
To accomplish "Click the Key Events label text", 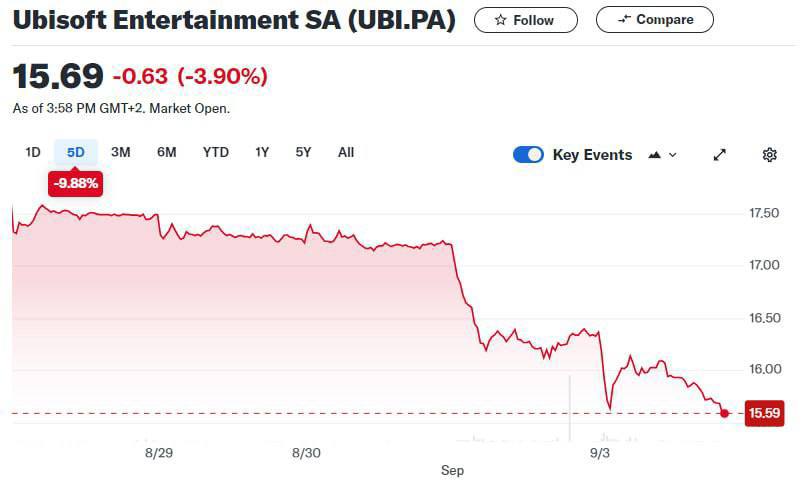I will pyautogui.click(x=592, y=155).
